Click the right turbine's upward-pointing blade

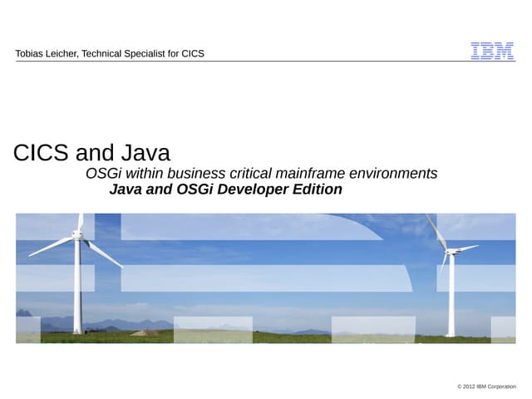(437, 229)
